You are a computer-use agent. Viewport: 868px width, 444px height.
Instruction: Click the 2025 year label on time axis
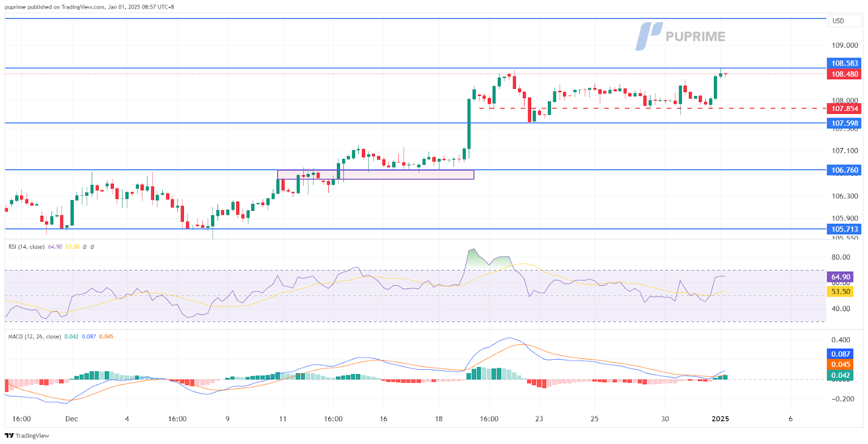[720, 419]
